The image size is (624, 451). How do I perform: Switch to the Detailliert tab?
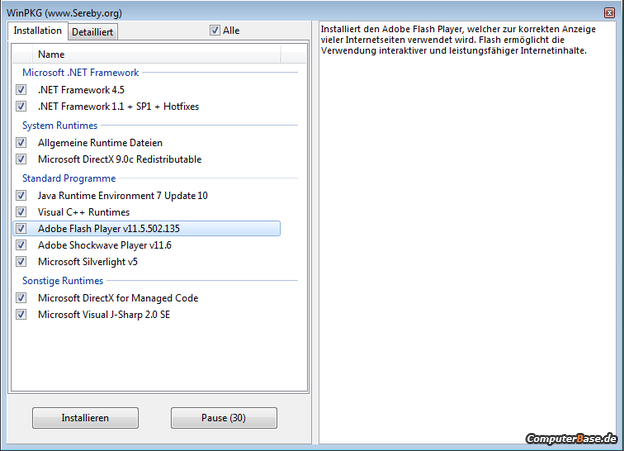pyautogui.click(x=92, y=32)
